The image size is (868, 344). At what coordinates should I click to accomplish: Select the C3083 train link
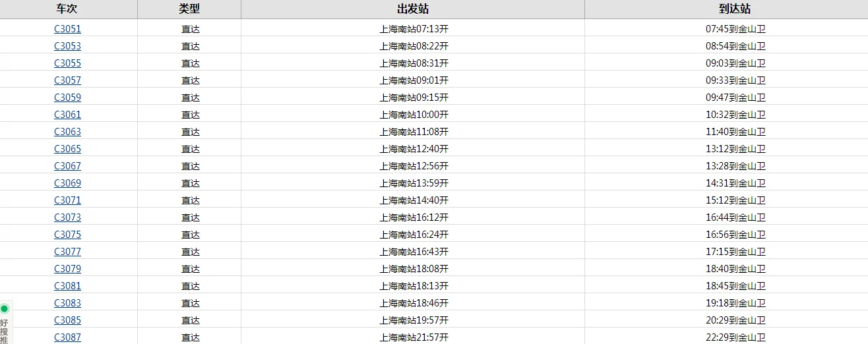67,303
